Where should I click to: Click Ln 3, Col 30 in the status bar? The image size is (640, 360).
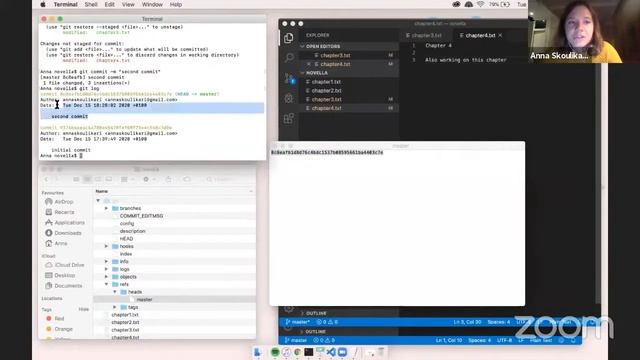467,322
